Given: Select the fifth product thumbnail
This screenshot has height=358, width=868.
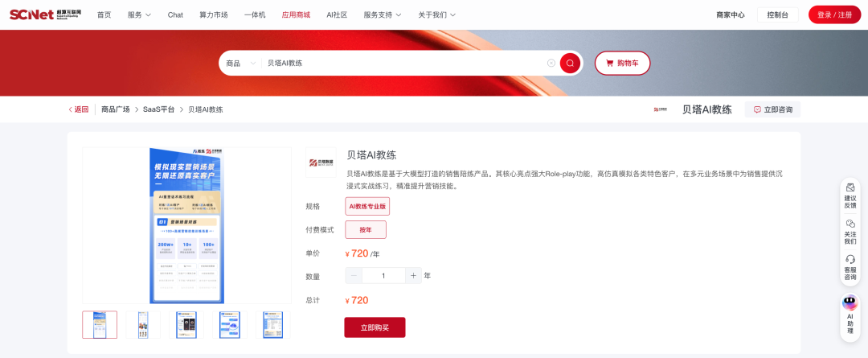Looking at the screenshot, I should click(x=273, y=325).
